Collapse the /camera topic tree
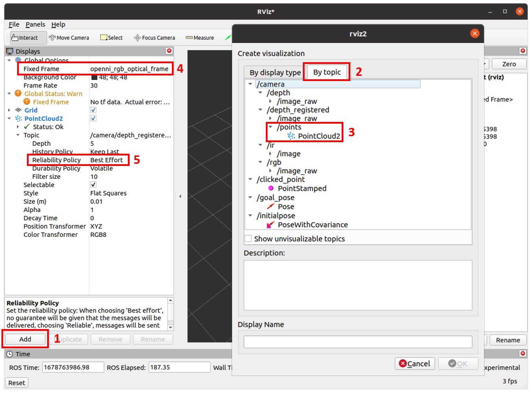This screenshot has width=532, height=393. coord(250,84)
